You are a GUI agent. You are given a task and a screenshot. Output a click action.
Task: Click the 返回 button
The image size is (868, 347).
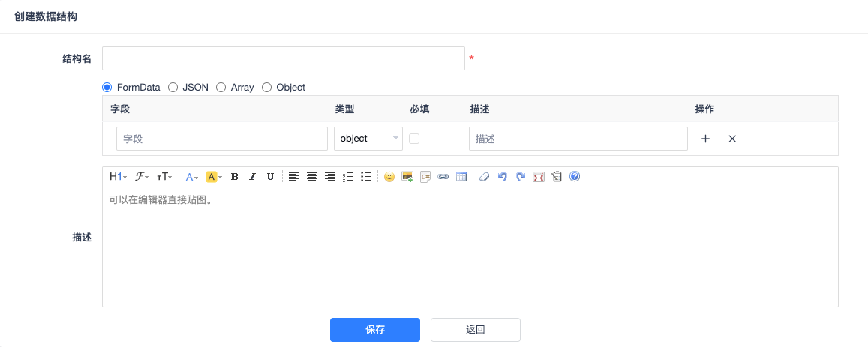pos(475,330)
